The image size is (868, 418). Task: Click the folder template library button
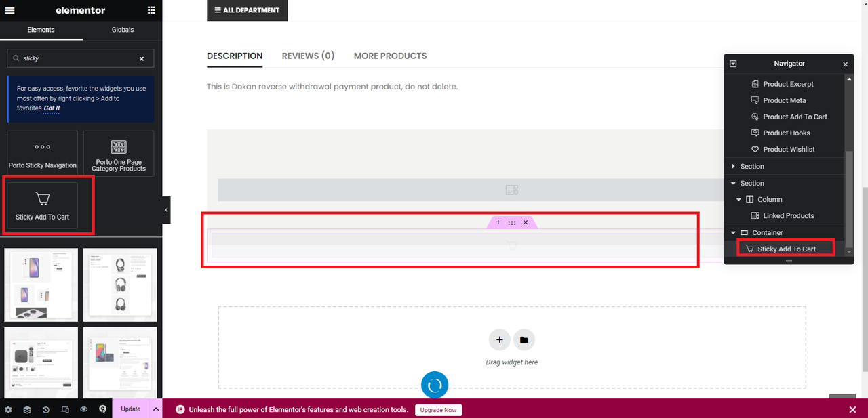click(x=524, y=339)
